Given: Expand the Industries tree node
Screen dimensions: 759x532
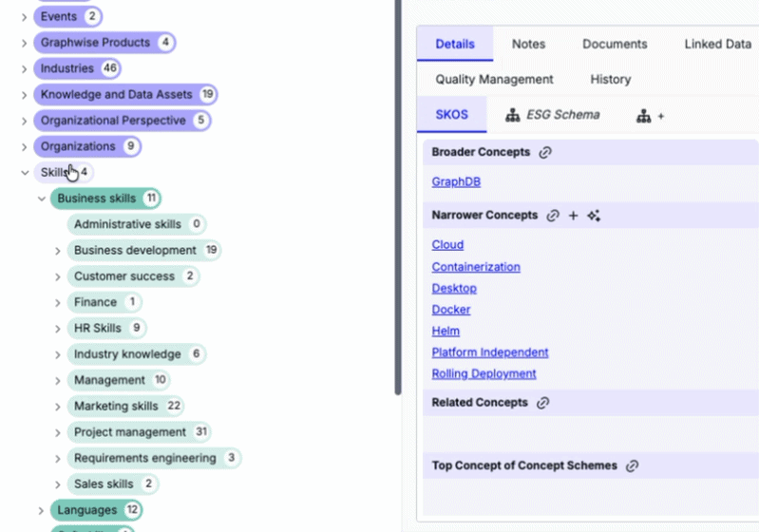Looking at the screenshot, I should click(24, 68).
